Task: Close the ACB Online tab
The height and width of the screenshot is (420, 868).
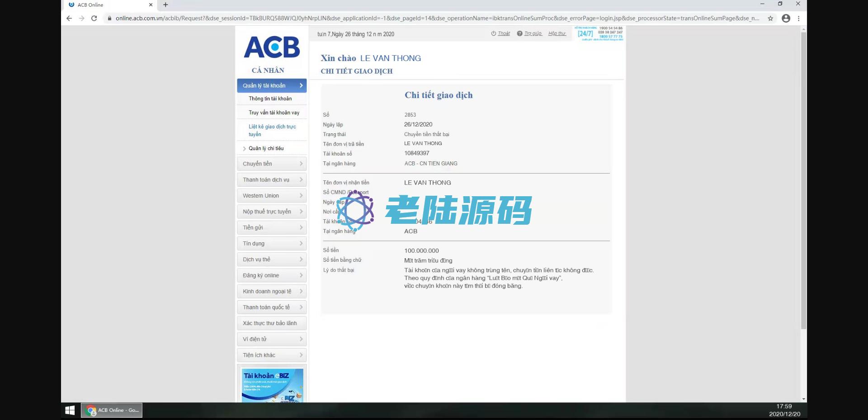Action: pyautogui.click(x=151, y=5)
